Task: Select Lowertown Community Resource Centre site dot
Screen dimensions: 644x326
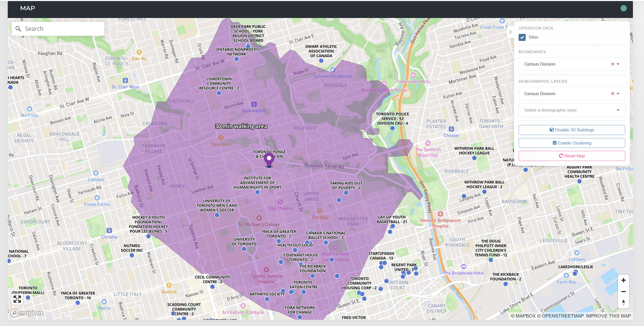Action: [219, 93]
